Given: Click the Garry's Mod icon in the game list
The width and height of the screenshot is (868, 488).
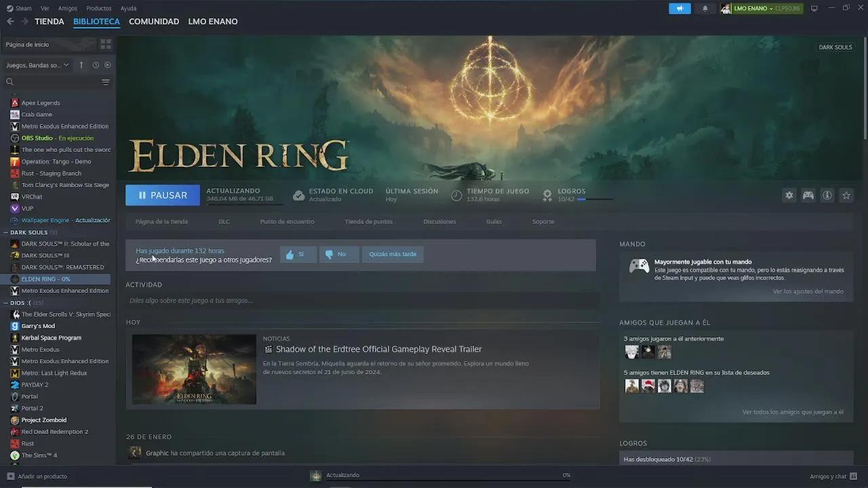Looking at the screenshot, I should [15, 326].
